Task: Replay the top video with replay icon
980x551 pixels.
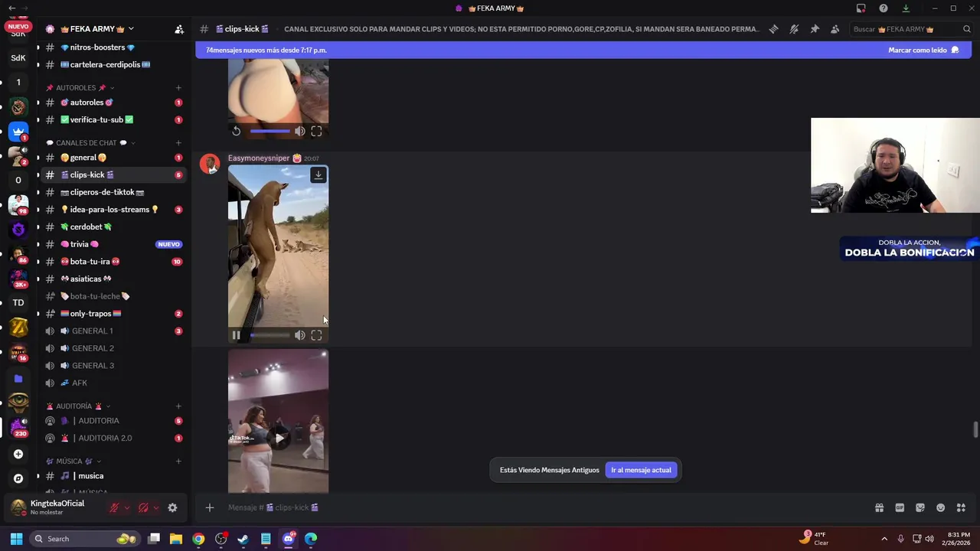Action: pos(236,131)
